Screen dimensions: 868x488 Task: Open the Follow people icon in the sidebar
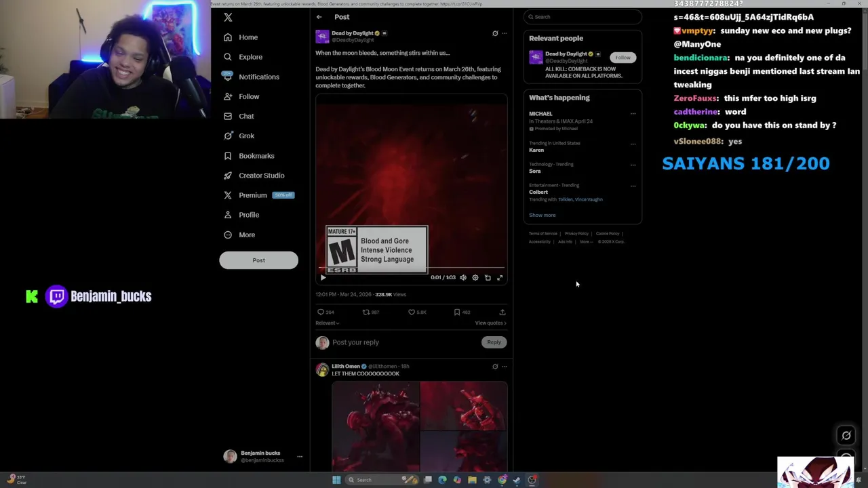[x=228, y=96]
